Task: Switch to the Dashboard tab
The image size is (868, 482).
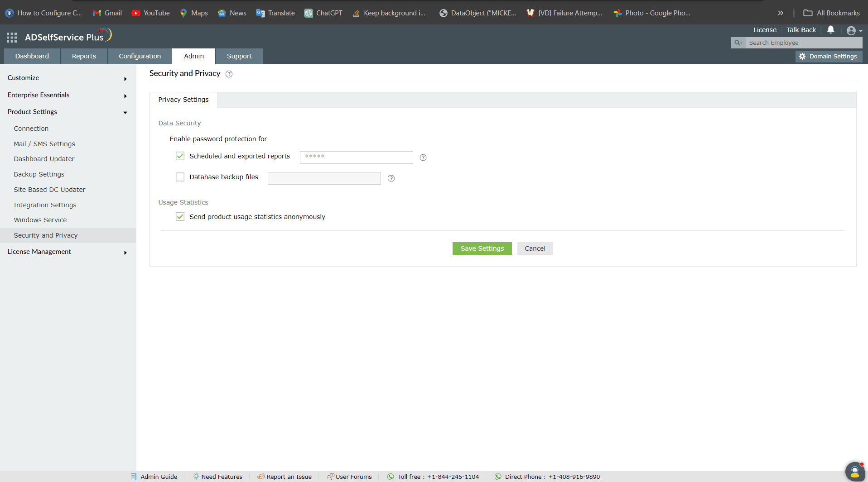Action: [x=32, y=56]
